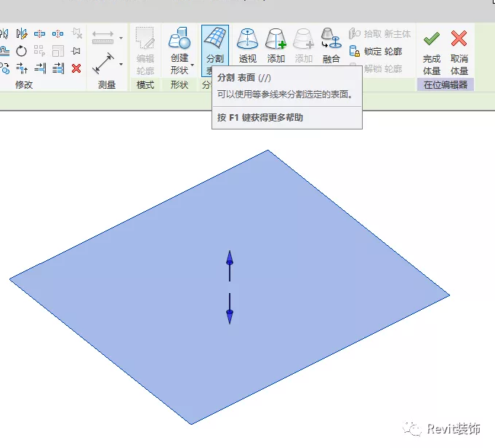Select the Trim/Extend Multiple Elements tool
This screenshot has width=495, height=448.
(58, 68)
